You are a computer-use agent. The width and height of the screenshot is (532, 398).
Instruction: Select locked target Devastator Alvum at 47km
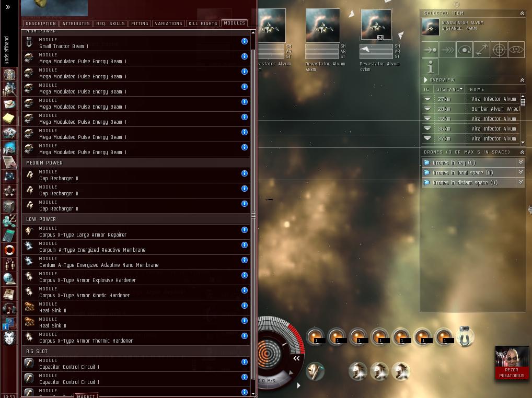(x=376, y=26)
